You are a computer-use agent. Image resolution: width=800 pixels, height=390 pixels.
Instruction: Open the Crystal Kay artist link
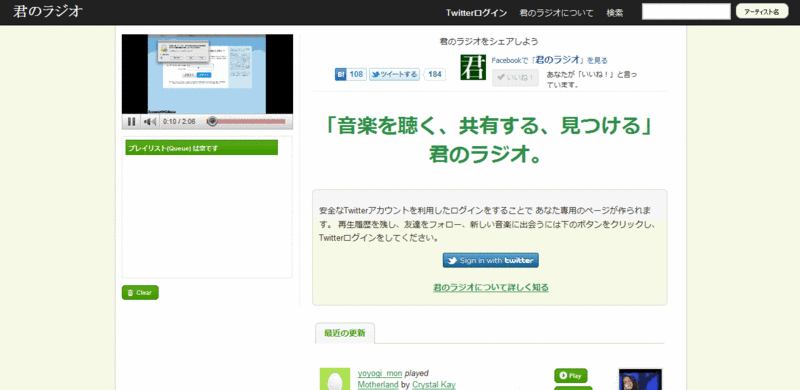pos(434,384)
